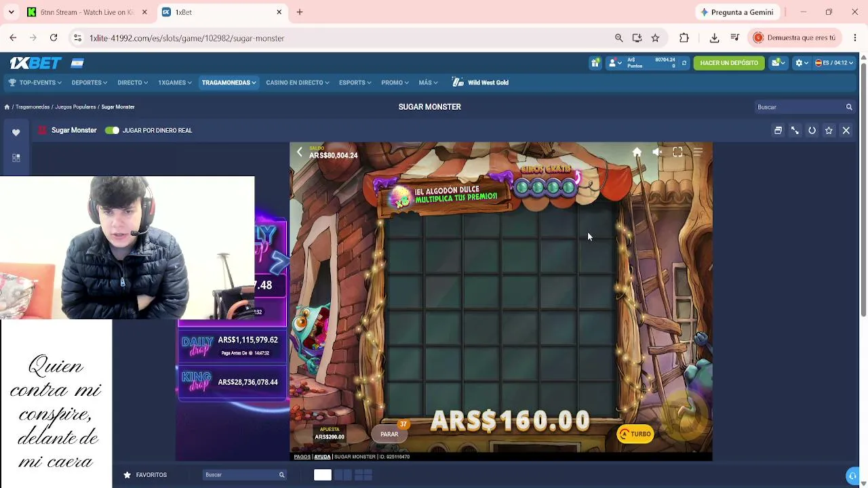
Task: Mute the in-game sound
Action: point(657,152)
